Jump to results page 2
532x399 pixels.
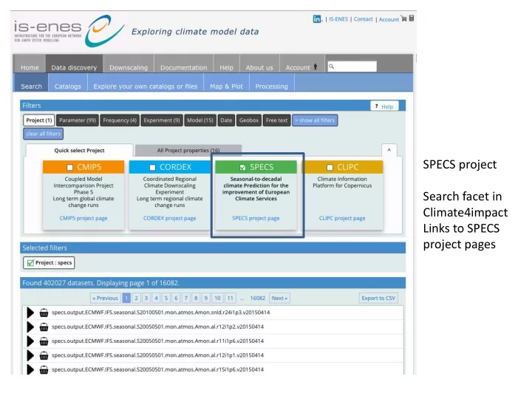(x=136, y=298)
